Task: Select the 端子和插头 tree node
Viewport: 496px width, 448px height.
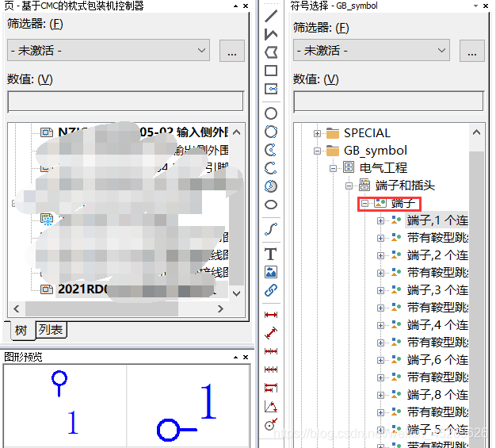Action: pos(405,186)
